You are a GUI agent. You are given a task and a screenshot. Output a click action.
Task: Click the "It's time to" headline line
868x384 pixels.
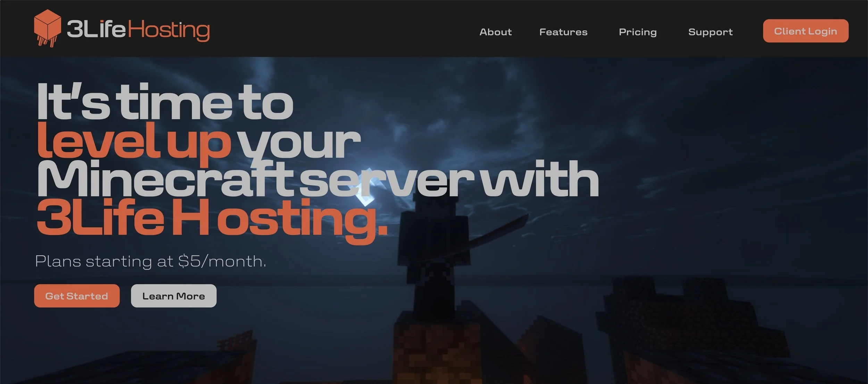165,102
